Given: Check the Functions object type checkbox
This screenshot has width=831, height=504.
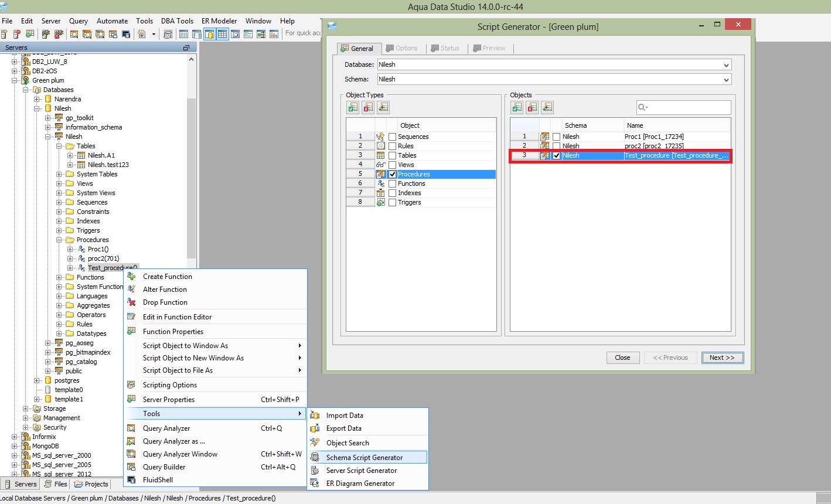Looking at the screenshot, I should pos(393,183).
